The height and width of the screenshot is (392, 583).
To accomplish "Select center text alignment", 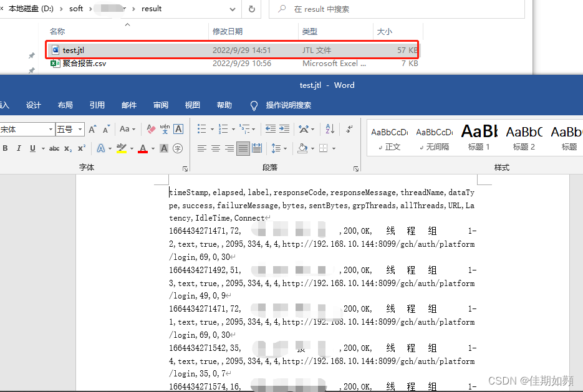I will pyautogui.click(x=216, y=147).
